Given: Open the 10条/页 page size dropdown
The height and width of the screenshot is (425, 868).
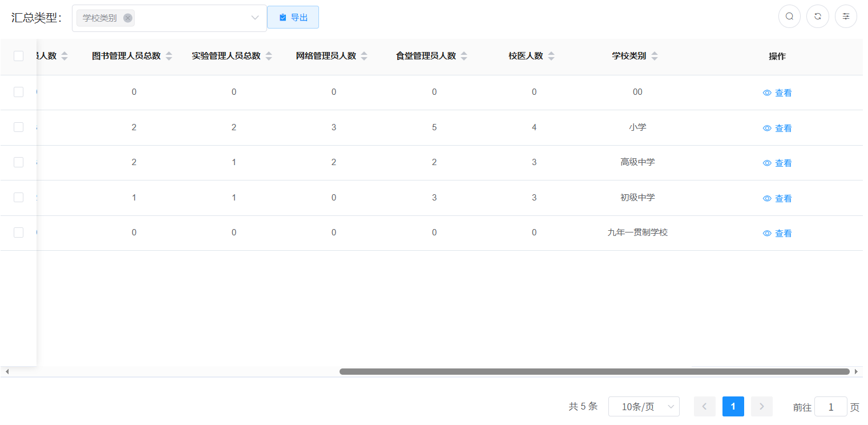Looking at the screenshot, I should click(643, 407).
